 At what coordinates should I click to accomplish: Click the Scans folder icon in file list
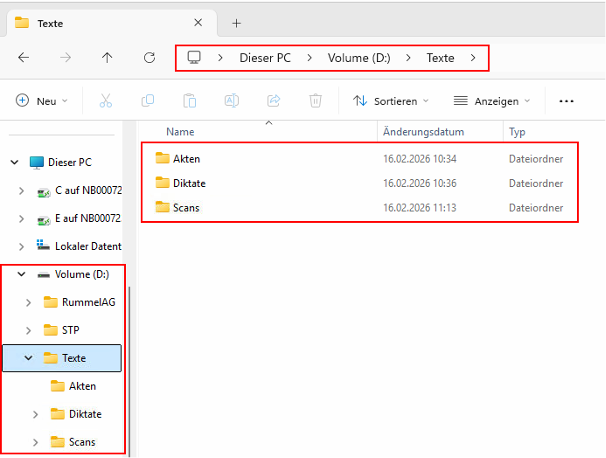click(x=162, y=207)
